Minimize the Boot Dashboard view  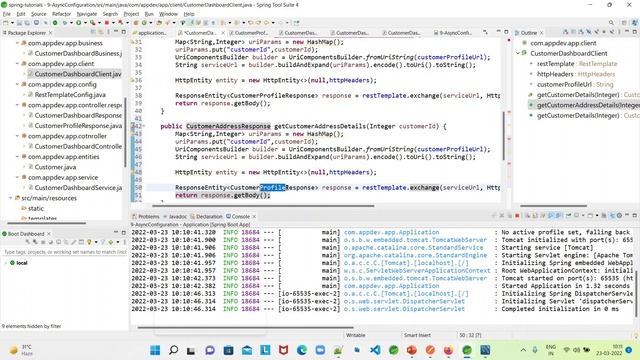pos(116,233)
